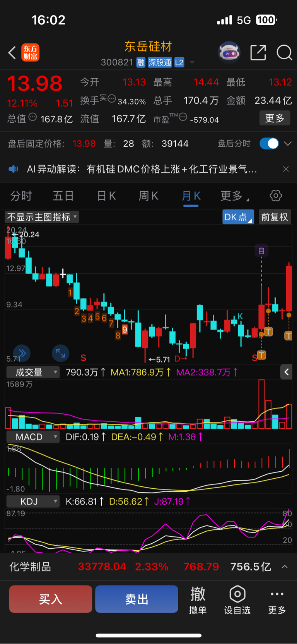Image resolution: width=297 pixels, height=644 pixels.
Task: Tap the double-arrow scroll-forward chart icon
Action: [x=22, y=353]
